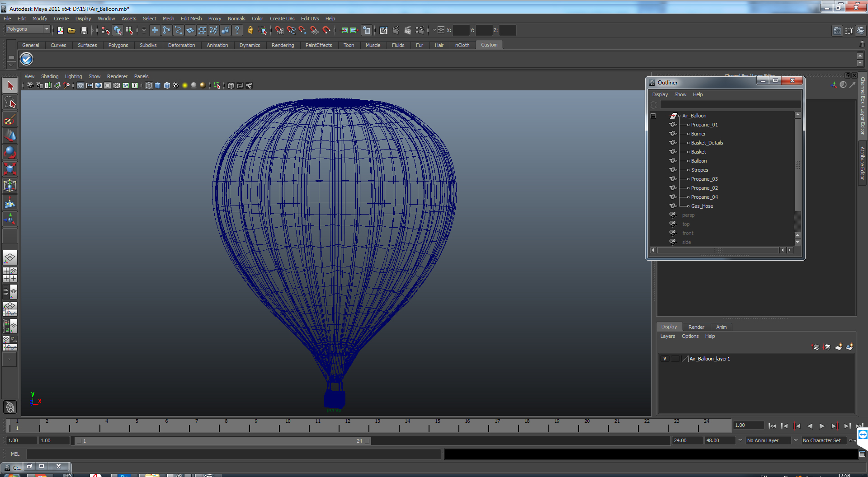Open the Polygons menu set dropdown

tap(28, 29)
